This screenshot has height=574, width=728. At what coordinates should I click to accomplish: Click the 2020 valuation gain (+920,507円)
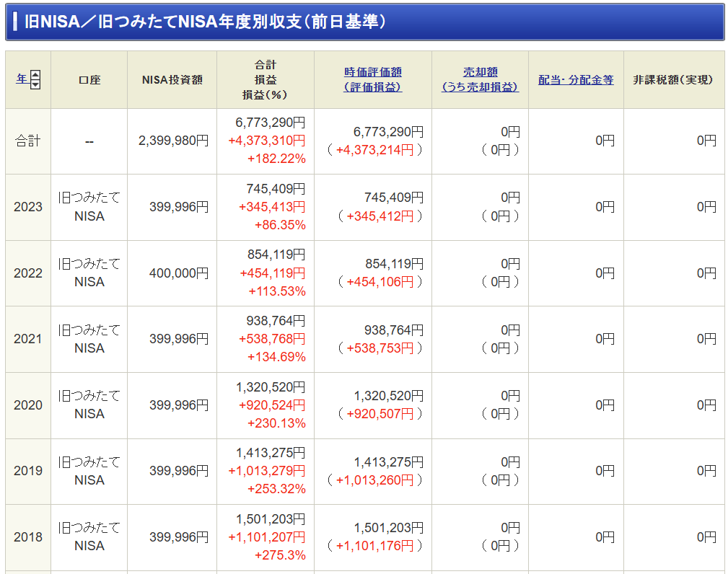tap(380, 413)
